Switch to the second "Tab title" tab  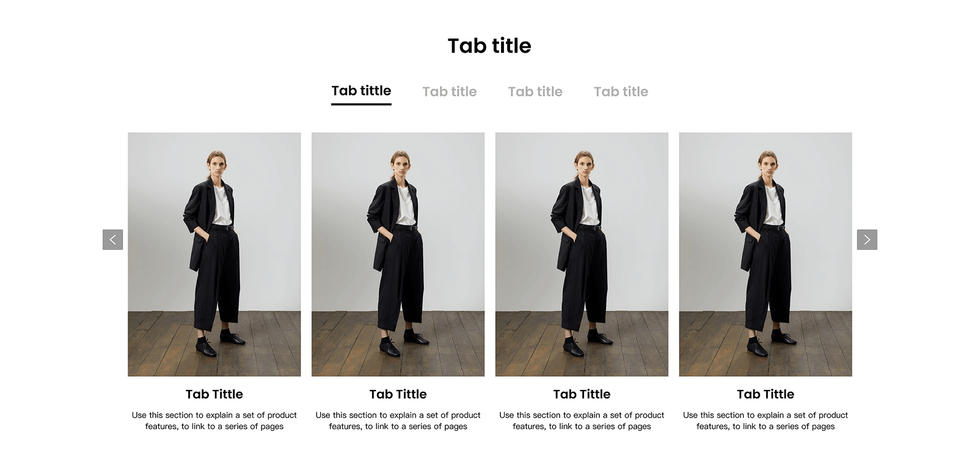point(450,92)
